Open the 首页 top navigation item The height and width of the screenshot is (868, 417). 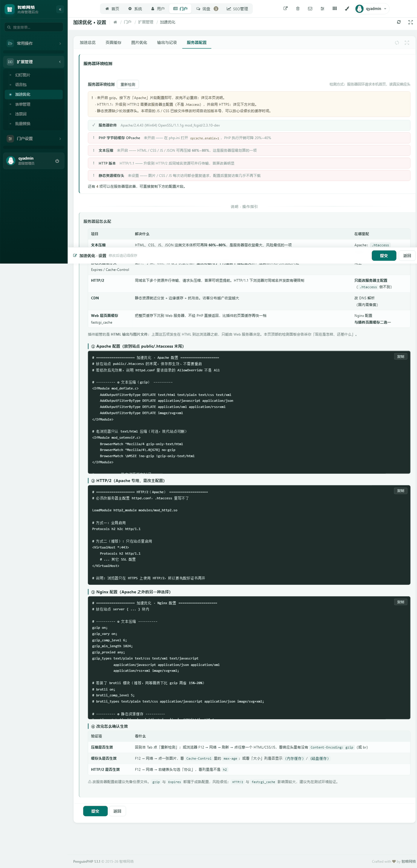pos(112,9)
